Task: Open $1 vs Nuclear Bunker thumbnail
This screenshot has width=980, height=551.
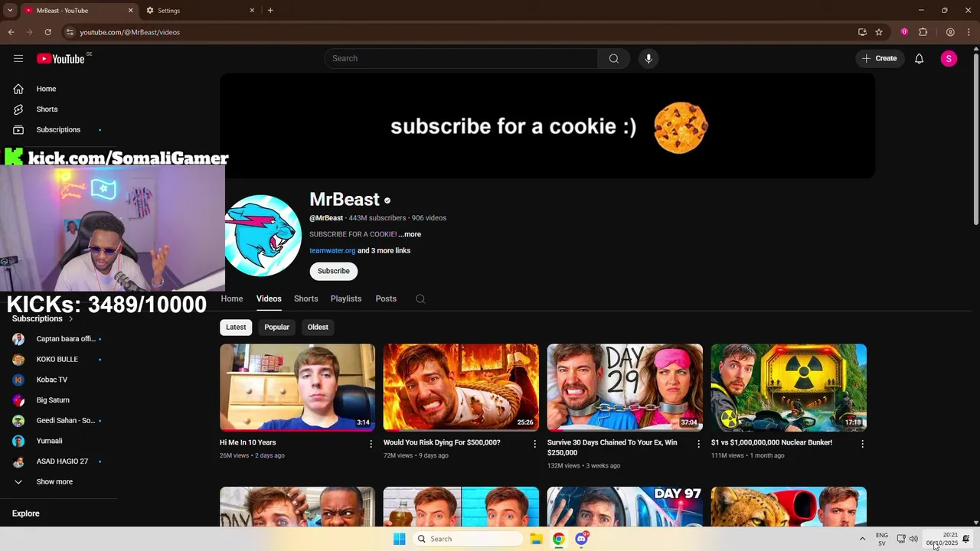Action: 789,387
